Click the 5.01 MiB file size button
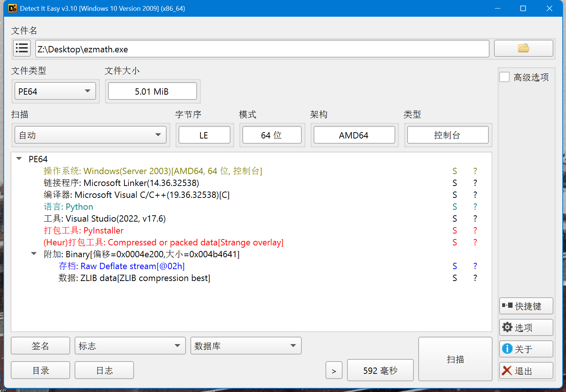566x392 pixels. (x=152, y=91)
